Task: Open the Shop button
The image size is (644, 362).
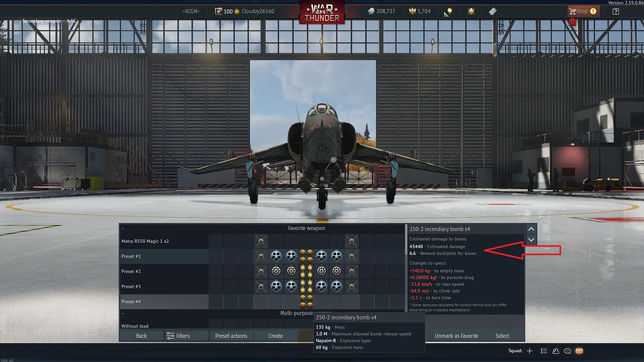Action: coord(583,12)
